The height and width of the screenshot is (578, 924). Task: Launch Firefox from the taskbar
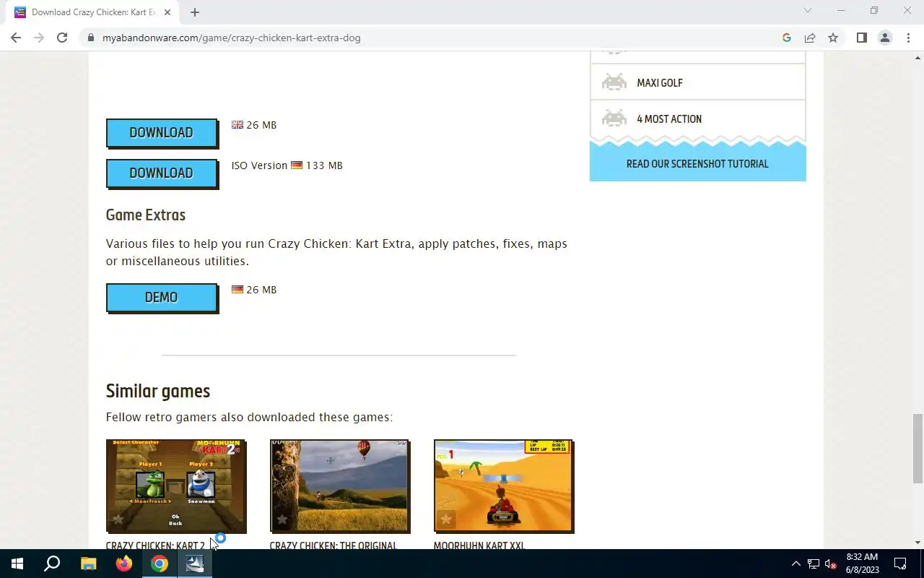coord(124,564)
